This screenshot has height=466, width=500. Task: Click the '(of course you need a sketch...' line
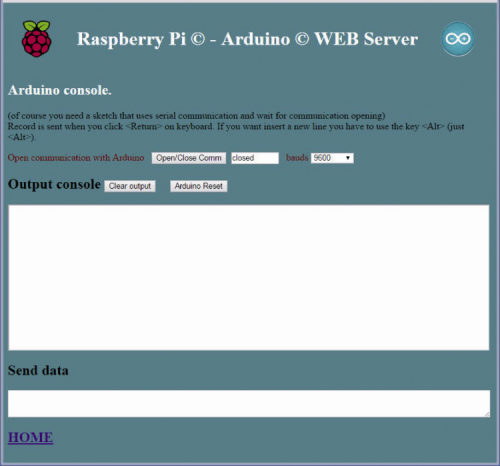point(196,116)
